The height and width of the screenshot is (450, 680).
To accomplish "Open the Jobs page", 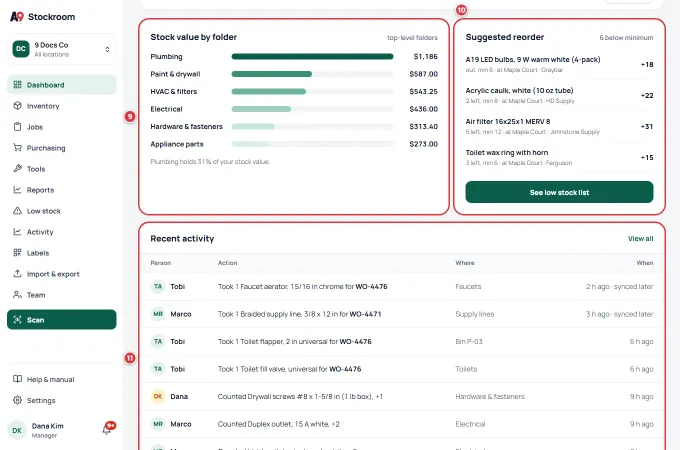I will (x=62, y=127).
